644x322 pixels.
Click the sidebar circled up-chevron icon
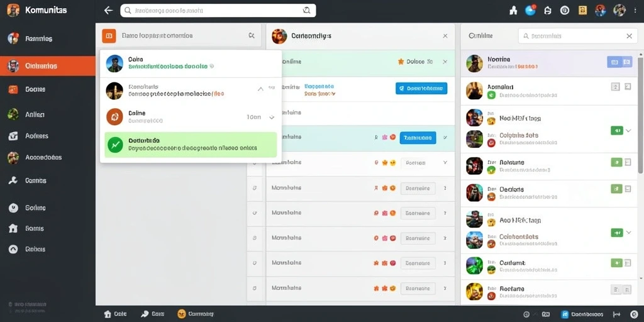coord(13,249)
